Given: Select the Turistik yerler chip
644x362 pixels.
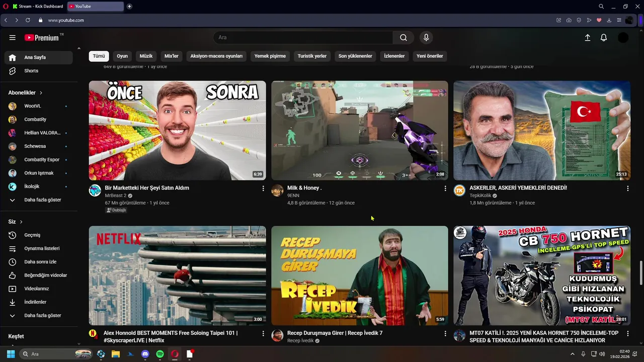Looking at the screenshot, I should [x=312, y=56].
